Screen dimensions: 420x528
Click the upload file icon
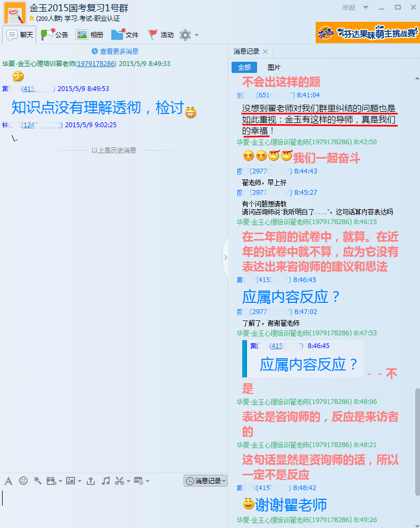click(91, 481)
